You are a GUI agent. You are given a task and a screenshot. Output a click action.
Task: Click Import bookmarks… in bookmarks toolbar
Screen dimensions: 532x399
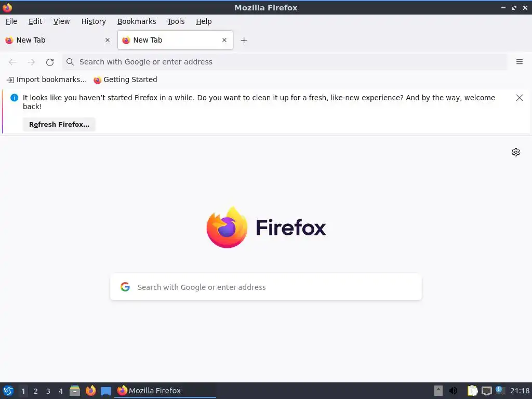point(47,79)
